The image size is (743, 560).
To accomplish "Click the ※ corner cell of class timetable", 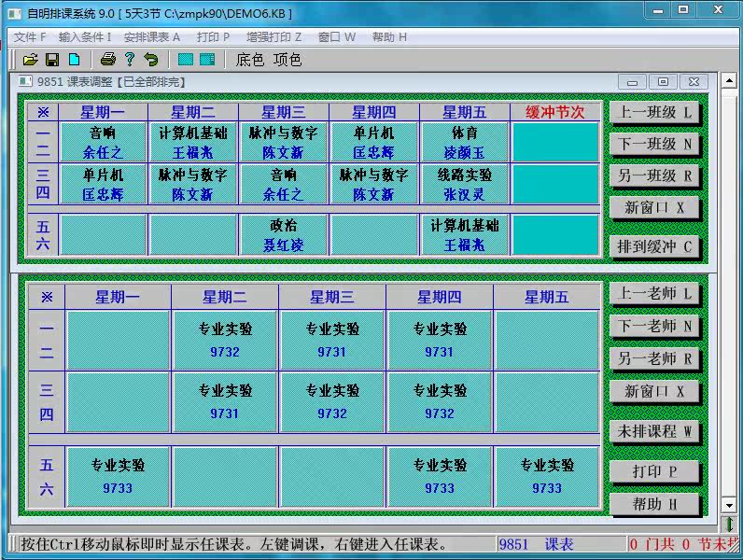I will tap(43, 112).
